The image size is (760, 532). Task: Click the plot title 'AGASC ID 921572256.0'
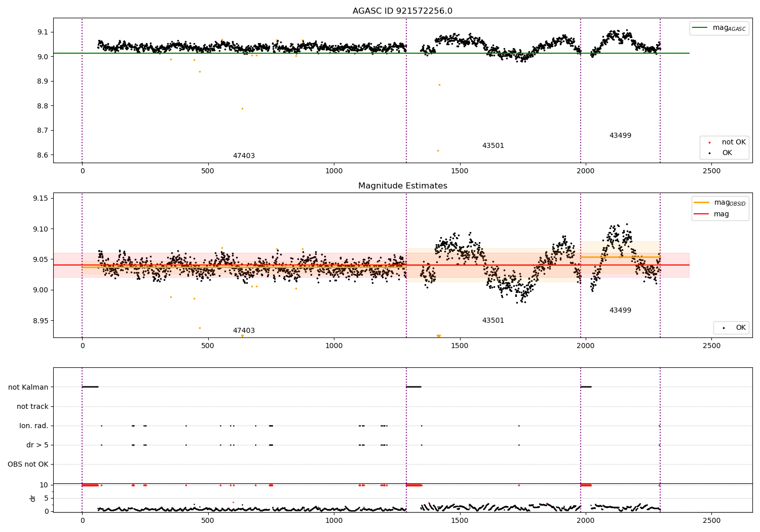(x=403, y=11)
